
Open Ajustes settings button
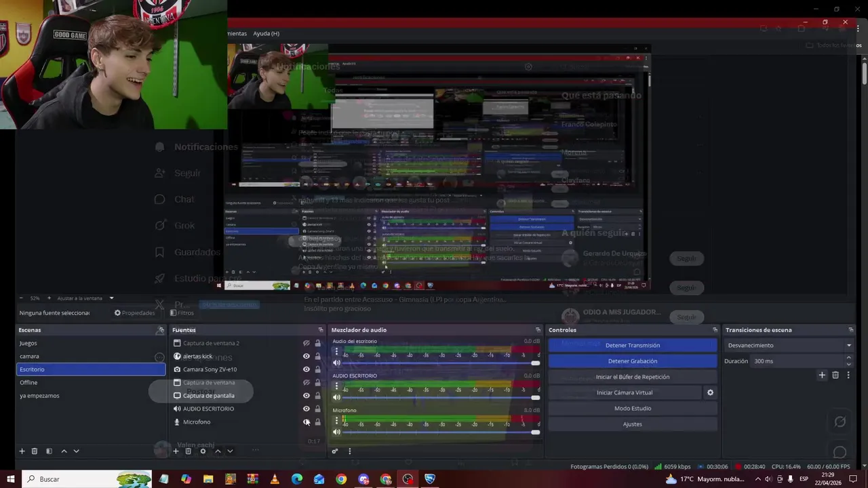coord(633,424)
